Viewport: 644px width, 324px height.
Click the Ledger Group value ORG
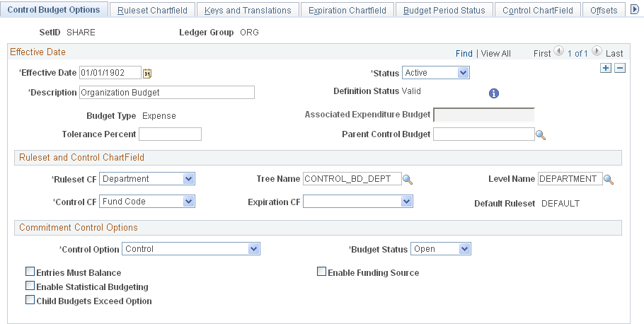(249, 33)
